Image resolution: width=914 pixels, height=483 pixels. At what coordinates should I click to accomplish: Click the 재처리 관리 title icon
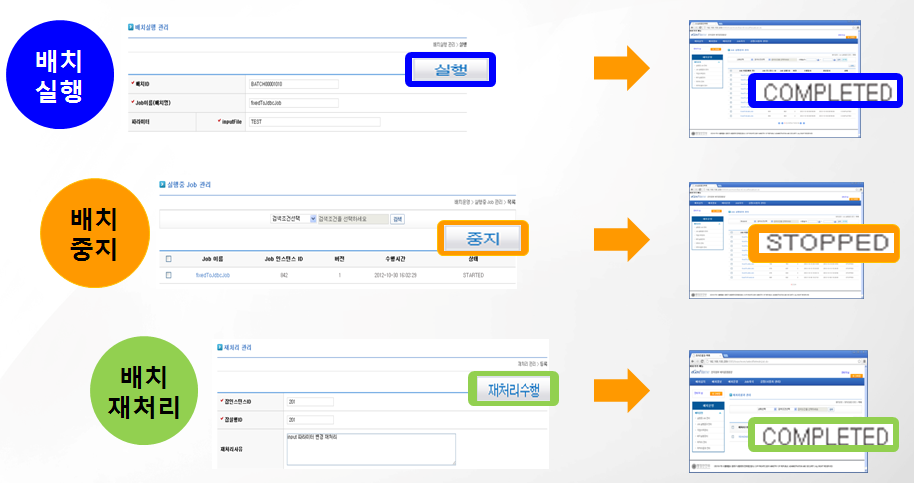coord(221,345)
